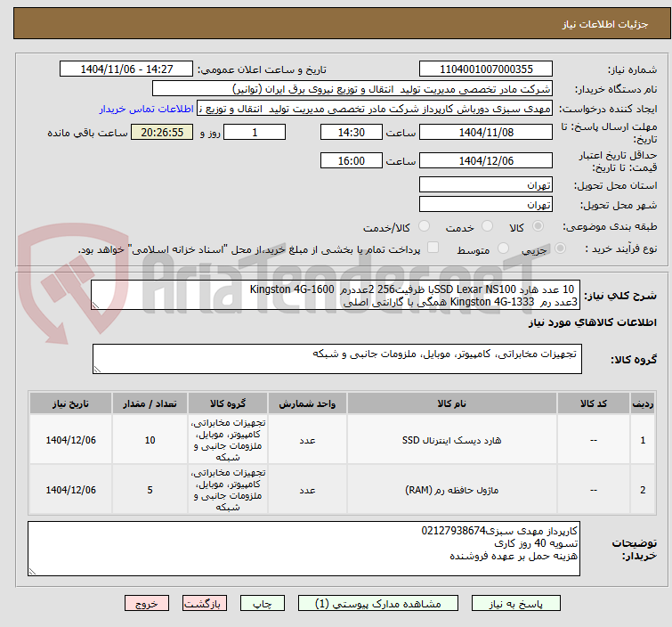The image size is (672, 627).
Task: Click the 'خروج' exit button
Action: point(147,603)
